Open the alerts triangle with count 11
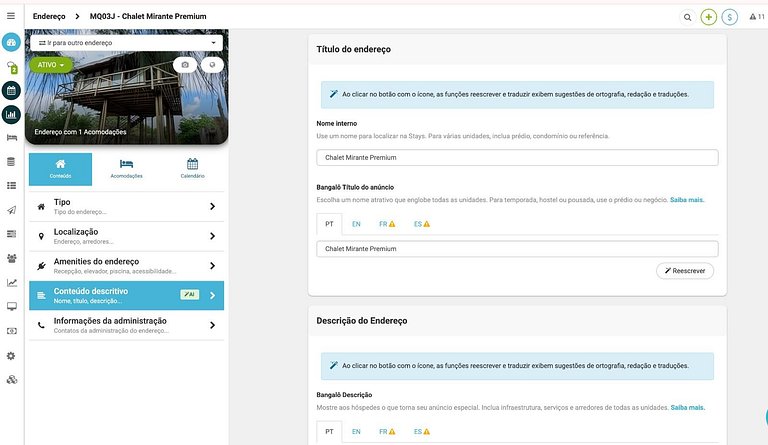 pyautogui.click(x=757, y=17)
